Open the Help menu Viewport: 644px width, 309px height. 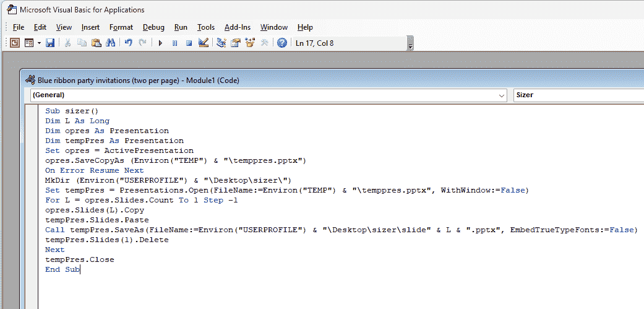coord(305,27)
